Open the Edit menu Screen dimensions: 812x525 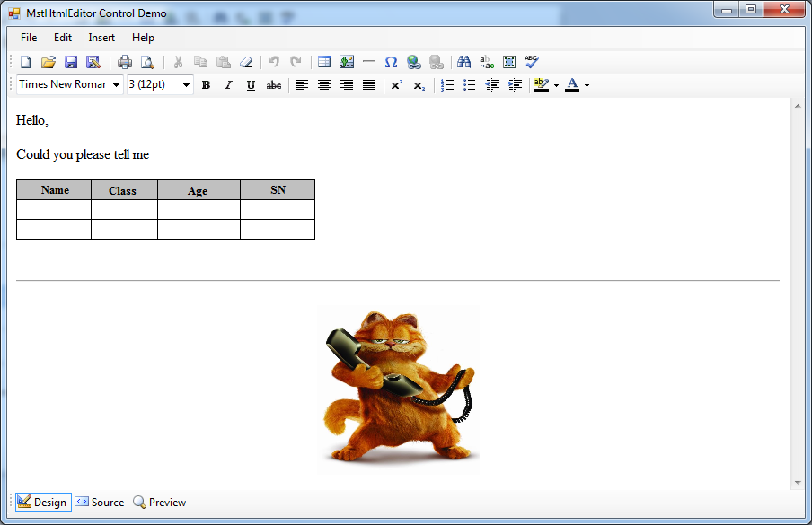[x=63, y=38]
